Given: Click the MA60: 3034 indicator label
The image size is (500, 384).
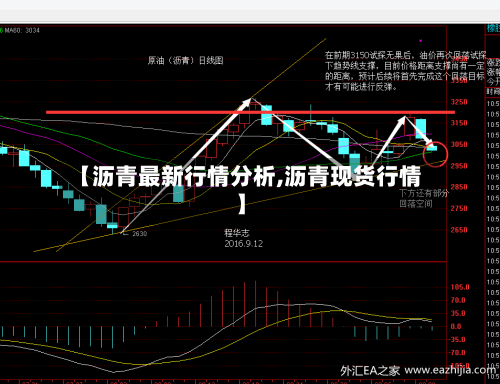Looking at the screenshot, I should coord(22,30).
